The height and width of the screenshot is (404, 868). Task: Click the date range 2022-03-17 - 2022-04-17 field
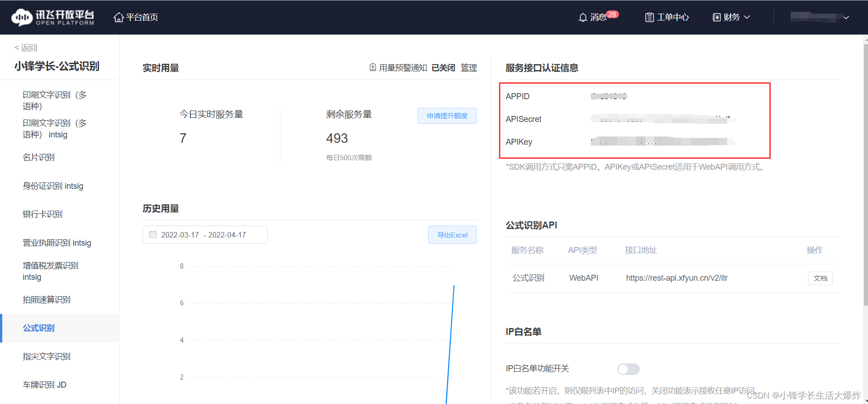205,235
